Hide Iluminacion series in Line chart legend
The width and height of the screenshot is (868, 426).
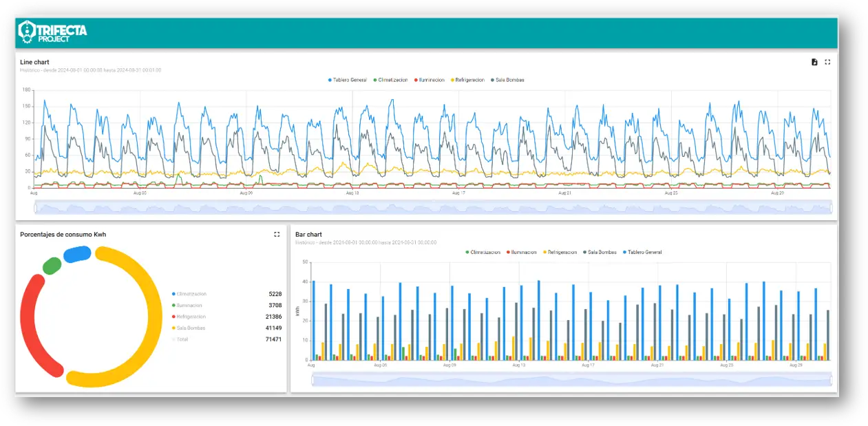click(x=430, y=80)
